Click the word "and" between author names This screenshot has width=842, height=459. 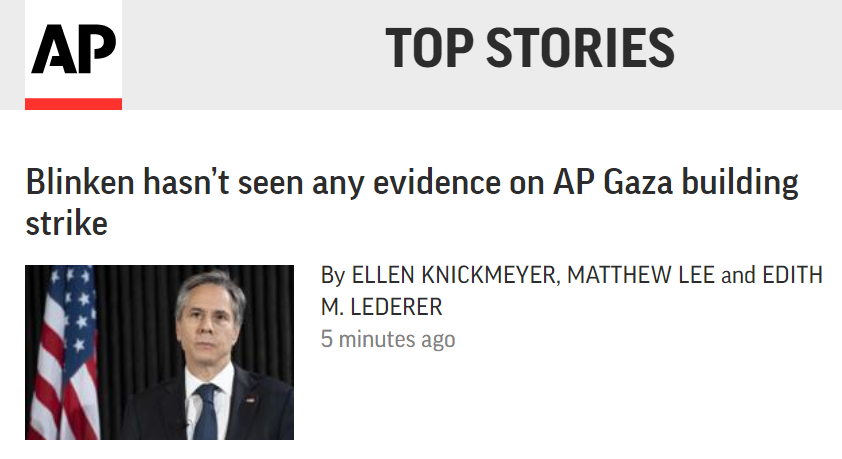coord(738,275)
